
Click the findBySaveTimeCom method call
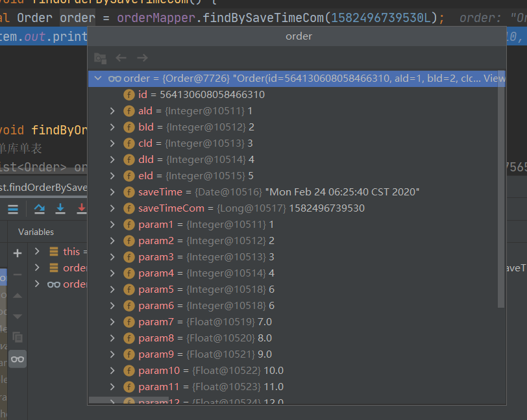click(x=263, y=18)
